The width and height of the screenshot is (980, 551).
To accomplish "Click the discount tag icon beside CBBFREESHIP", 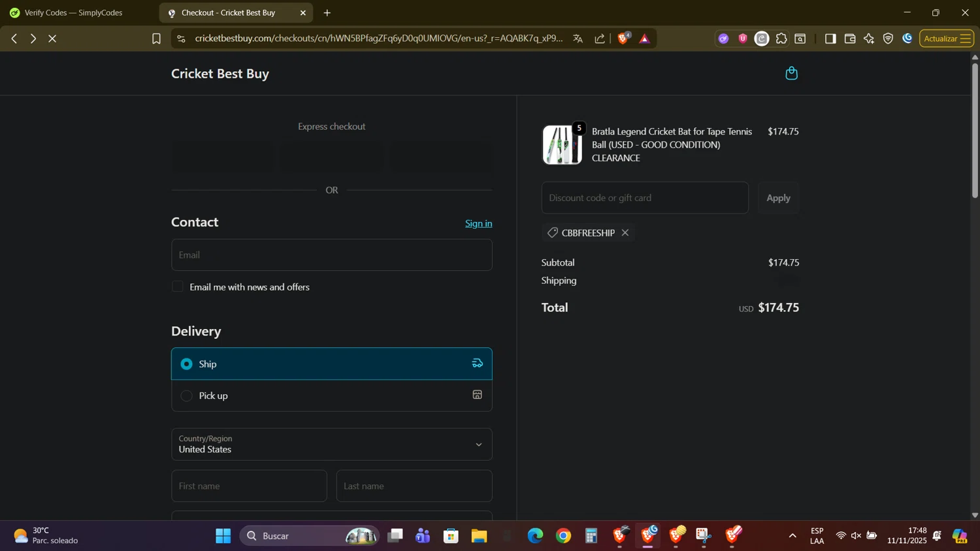I will pos(553,233).
